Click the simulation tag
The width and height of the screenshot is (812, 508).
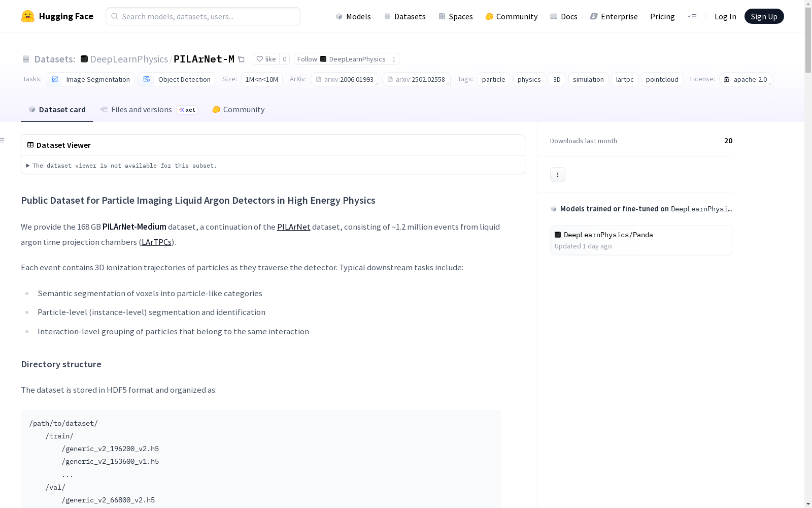click(588, 79)
